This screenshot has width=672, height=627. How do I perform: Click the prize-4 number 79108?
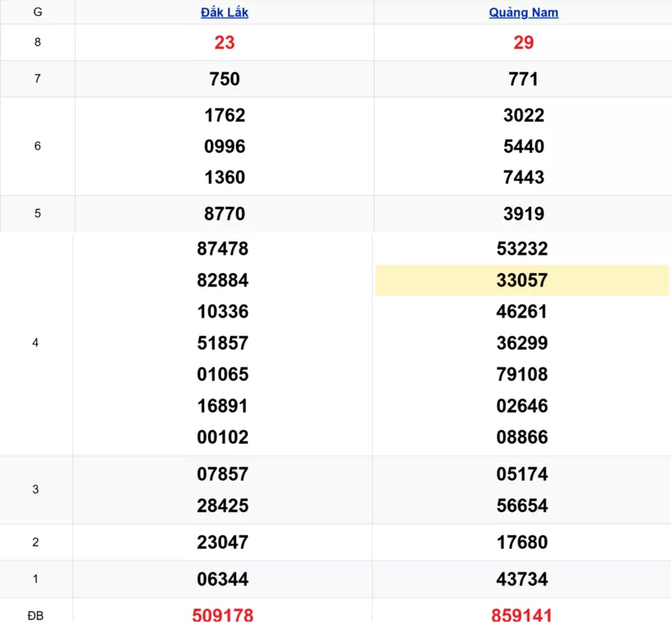pos(522,374)
